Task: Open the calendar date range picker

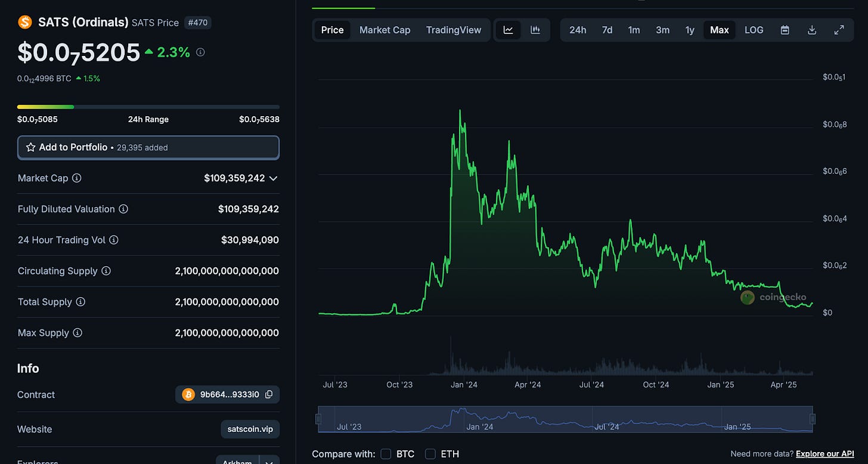Action: 785,30
